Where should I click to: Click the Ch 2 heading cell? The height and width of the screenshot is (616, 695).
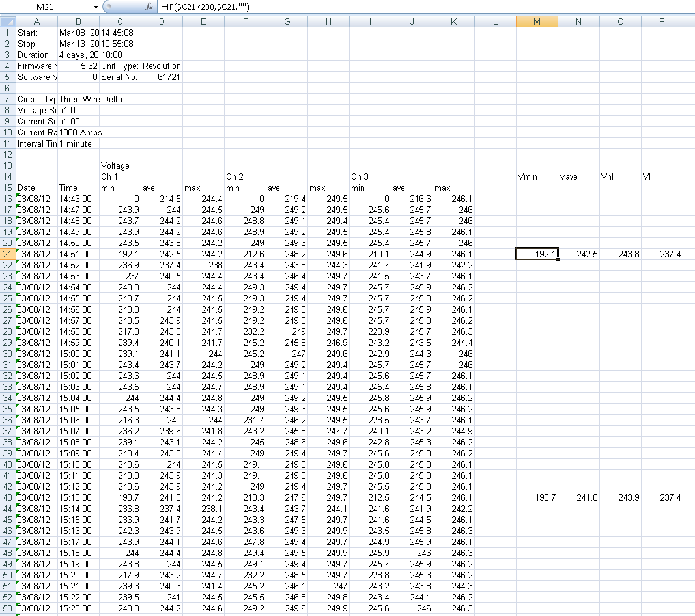click(x=245, y=176)
